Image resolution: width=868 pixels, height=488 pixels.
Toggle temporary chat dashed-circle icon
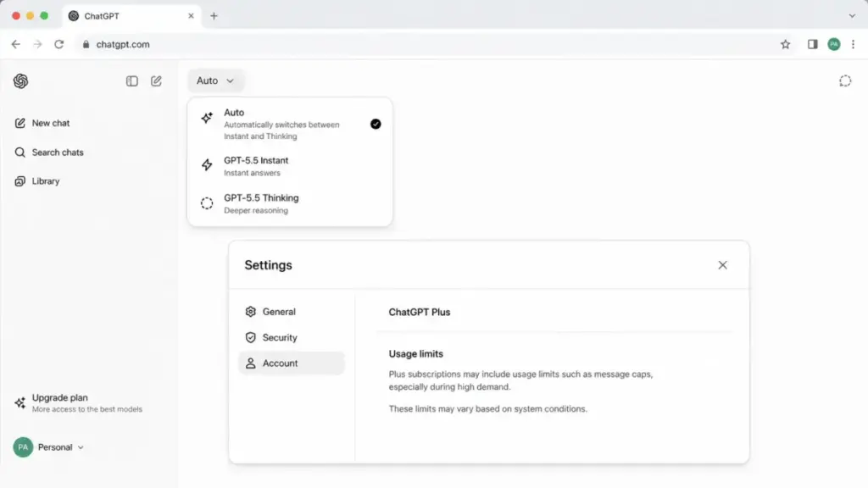pos(845,80)
